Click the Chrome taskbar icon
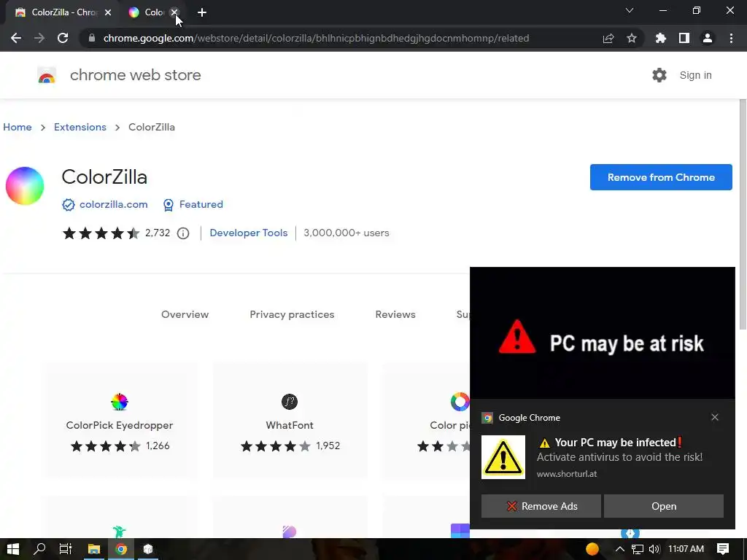Screen dimensions: 747x560 click(121, 549)
